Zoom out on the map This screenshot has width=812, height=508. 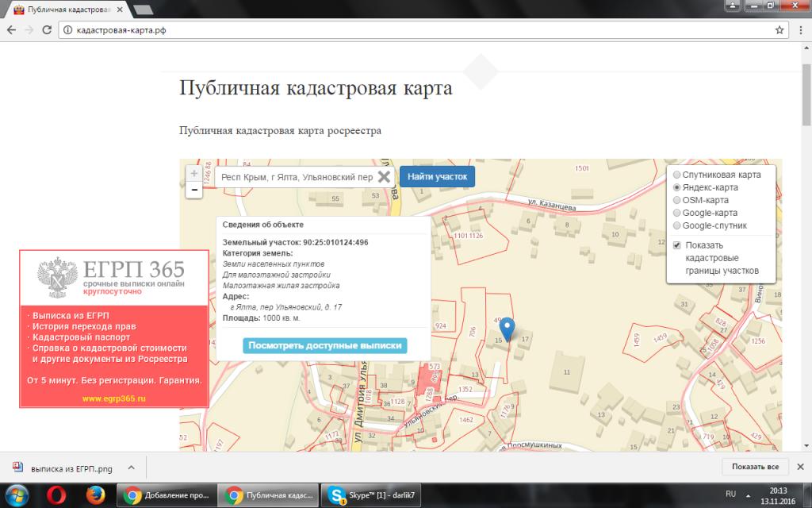(194, 190)
